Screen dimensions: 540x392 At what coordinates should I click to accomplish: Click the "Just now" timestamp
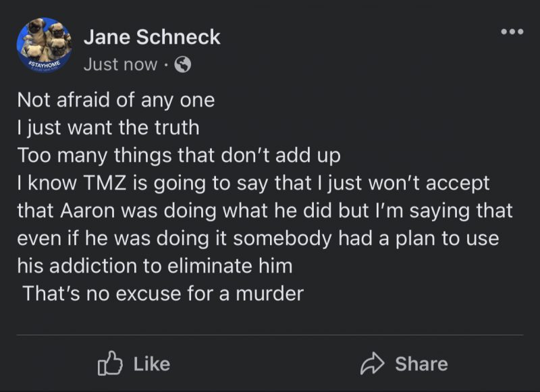point(120,65)
